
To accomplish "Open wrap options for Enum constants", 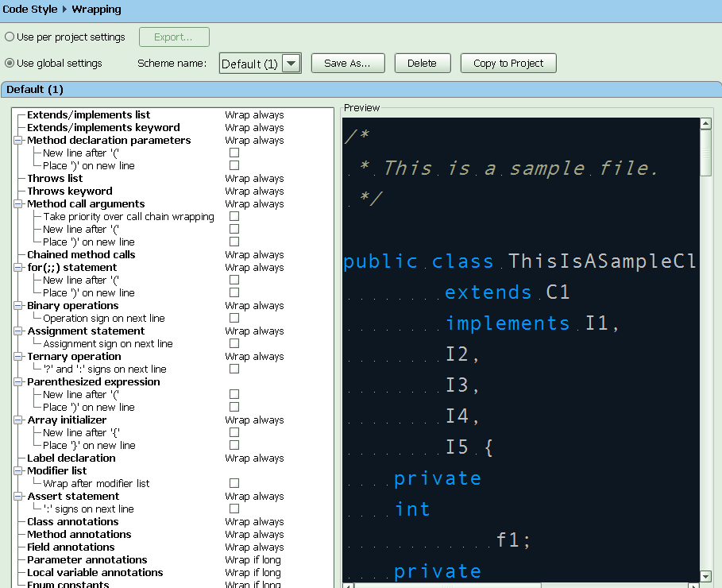I will click(254, 584).
